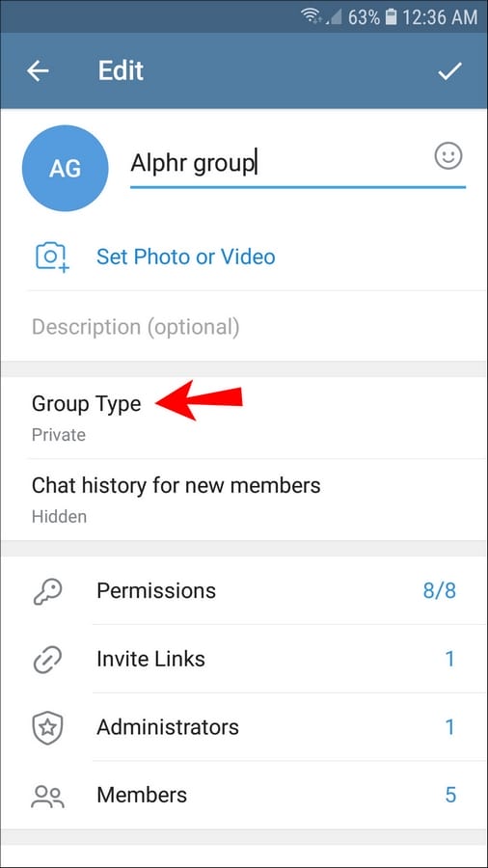Open emoji picker smiley icon
The image size is (488, 868).
coord(448,156)
